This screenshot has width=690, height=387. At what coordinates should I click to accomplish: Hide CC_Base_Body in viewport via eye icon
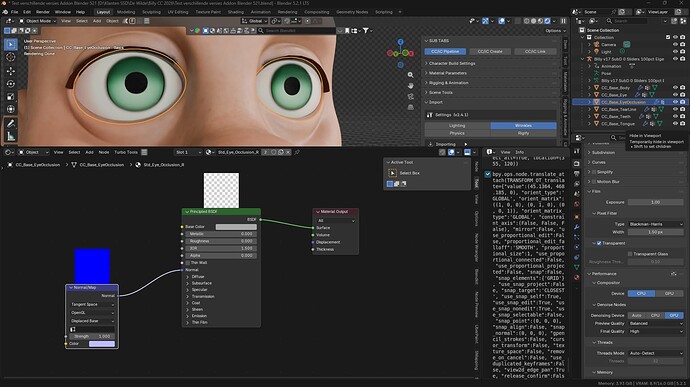[675, 88]
